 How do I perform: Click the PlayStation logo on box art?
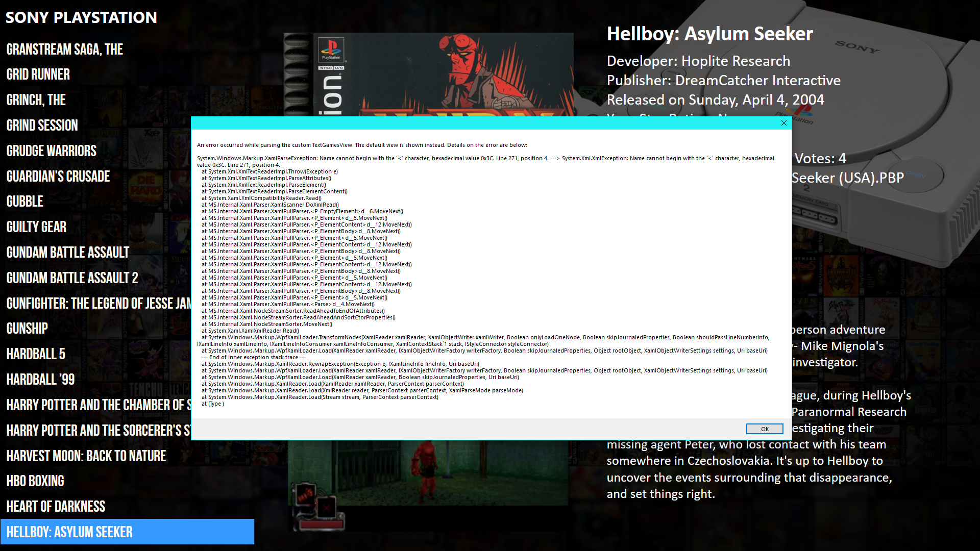pos(331,49)
